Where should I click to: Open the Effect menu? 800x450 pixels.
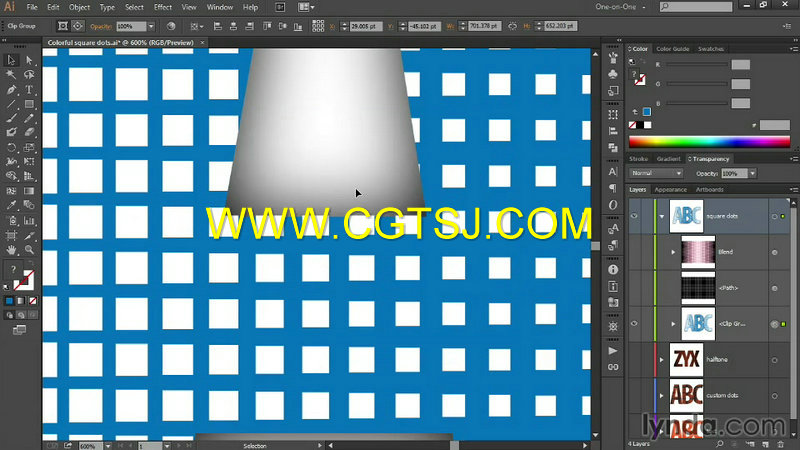[162, 7]
